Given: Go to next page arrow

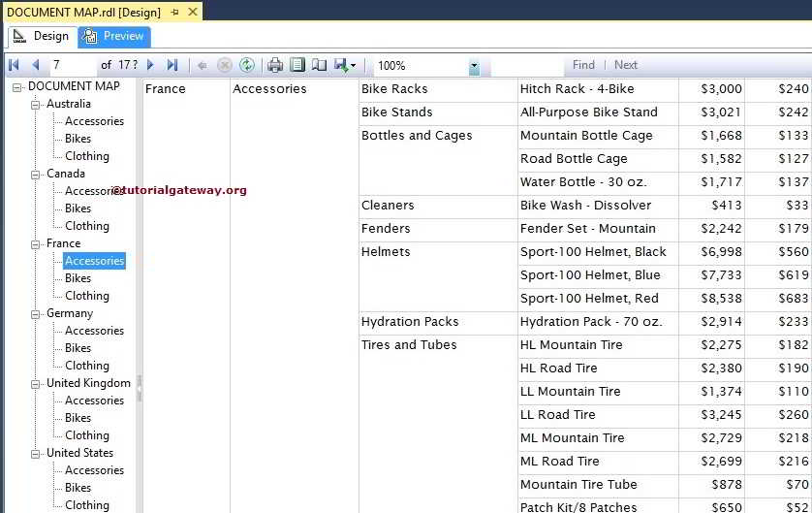Looking at the screenshot, I should pos(151,65).
